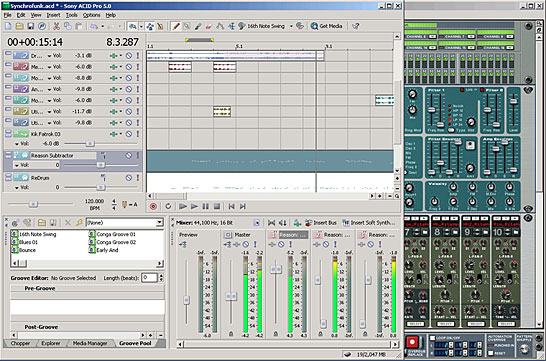The image size is (546, 361).
Task: Open Vol dropdown under Kik Fatrok 03
Action: tap(16, 144)
